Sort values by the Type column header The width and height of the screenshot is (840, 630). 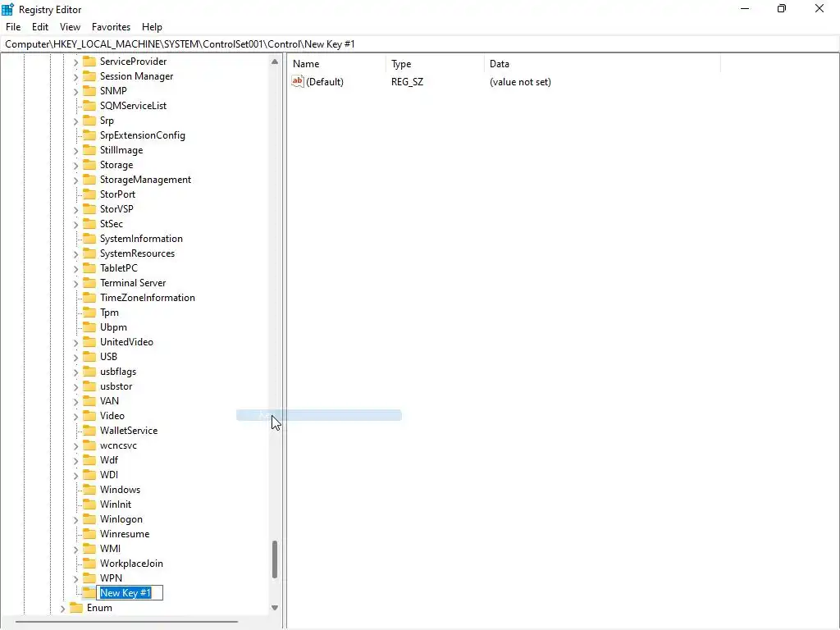435,64
